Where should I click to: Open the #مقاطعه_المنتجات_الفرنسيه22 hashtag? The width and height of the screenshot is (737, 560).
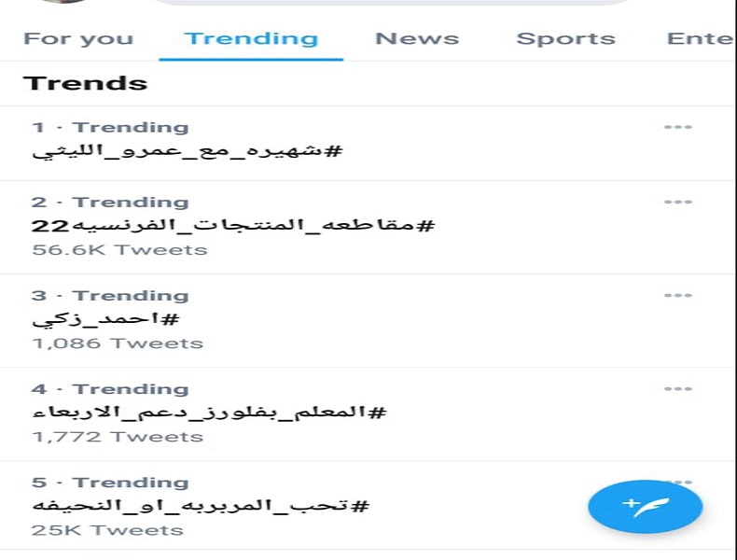[x=234, y=226]
